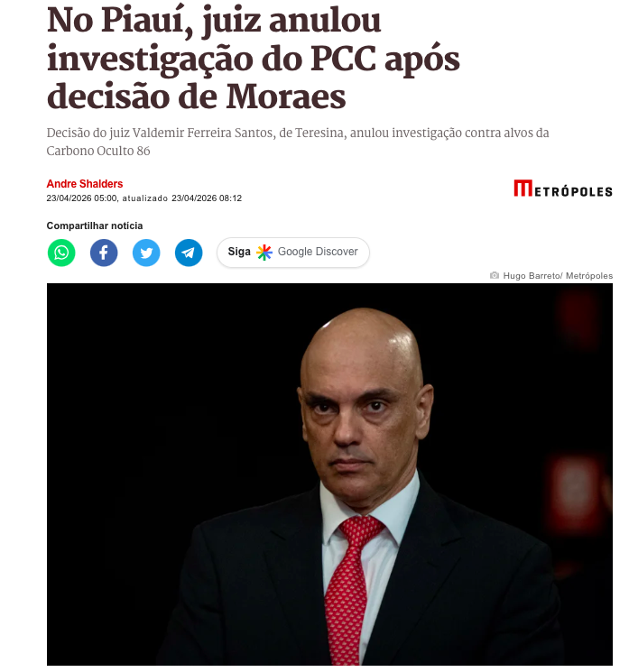Click the red Metrópoles M logo mark
Viewport: 629px width, 672px height.
tap(523, 189)
